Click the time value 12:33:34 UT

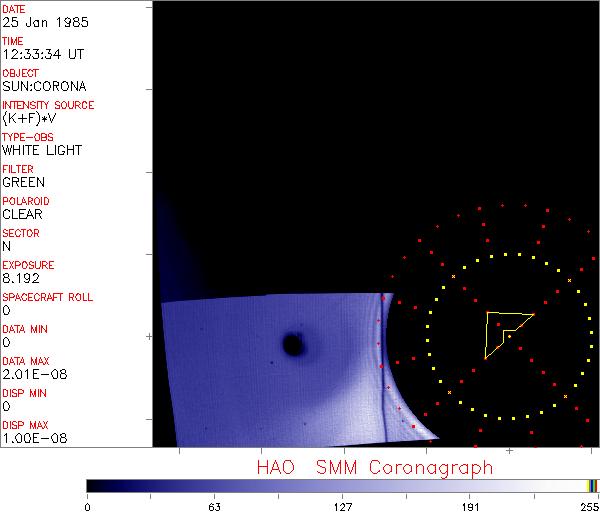[x=42, y=55]
